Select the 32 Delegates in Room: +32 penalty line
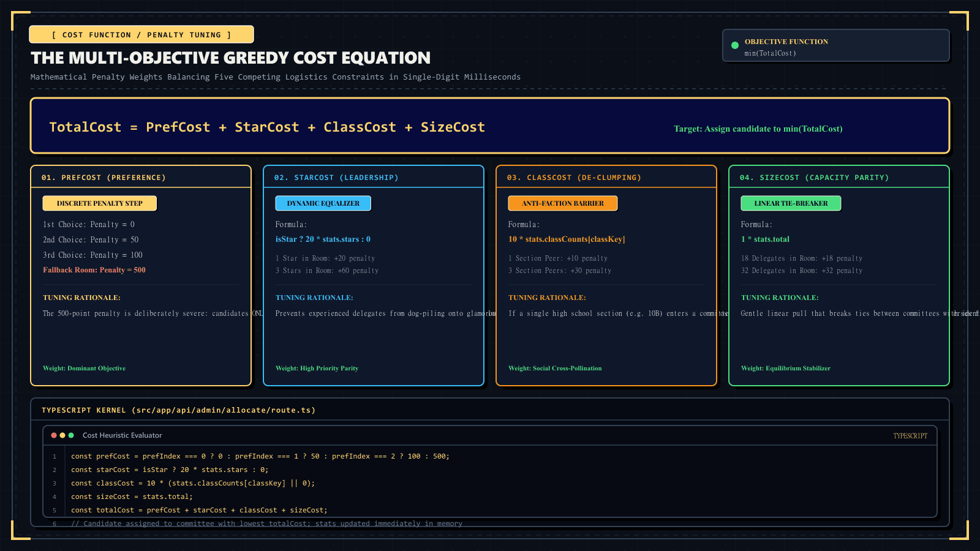 pos(802,271)
